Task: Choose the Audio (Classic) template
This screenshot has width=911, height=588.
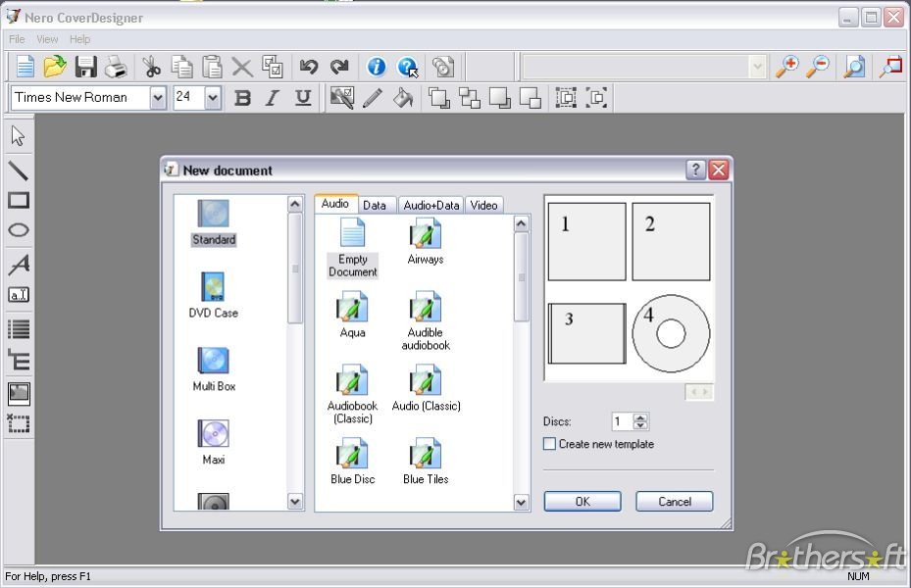Action: coord(426,388)
